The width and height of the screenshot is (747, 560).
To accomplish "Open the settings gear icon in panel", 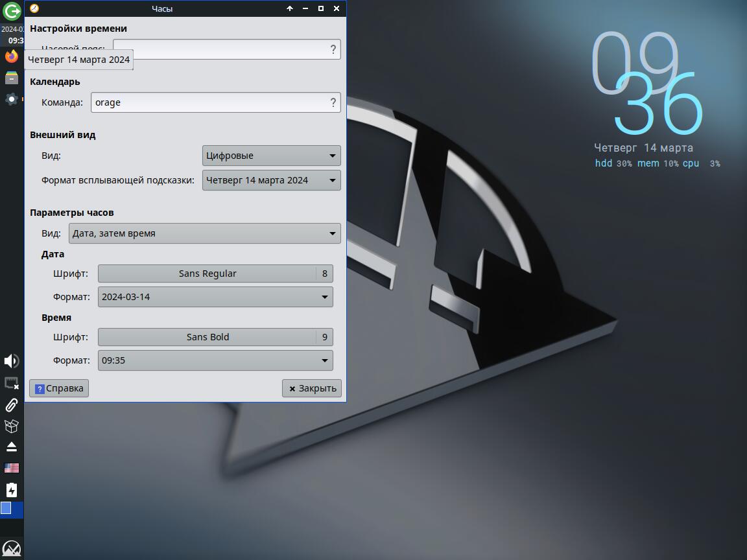I will tap(12, 99).
